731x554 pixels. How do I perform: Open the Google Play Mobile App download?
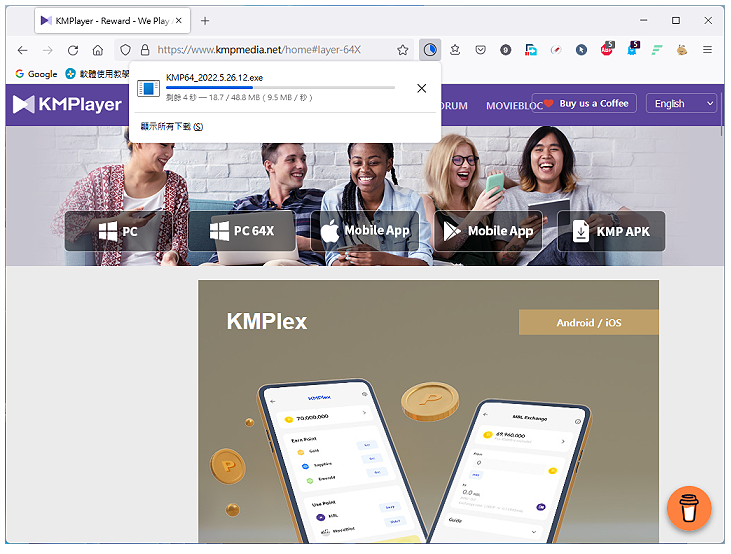click(x=488, y=231)
